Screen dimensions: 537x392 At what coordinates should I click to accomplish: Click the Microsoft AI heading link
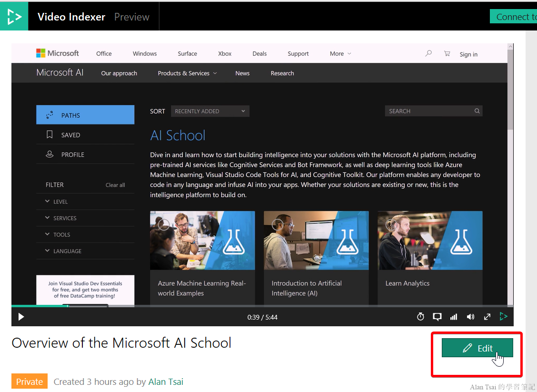pos(60,73)
